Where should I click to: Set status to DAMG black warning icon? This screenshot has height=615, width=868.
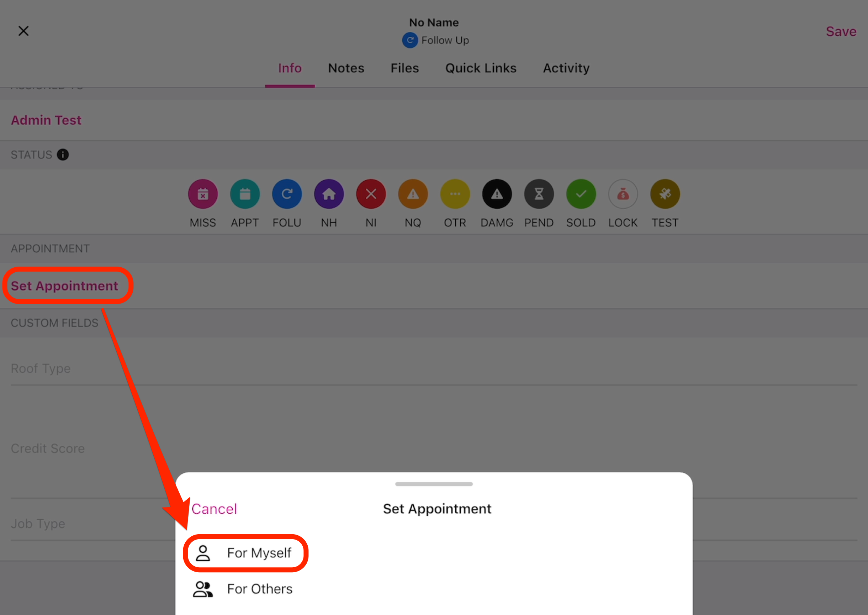coord(497,194)
